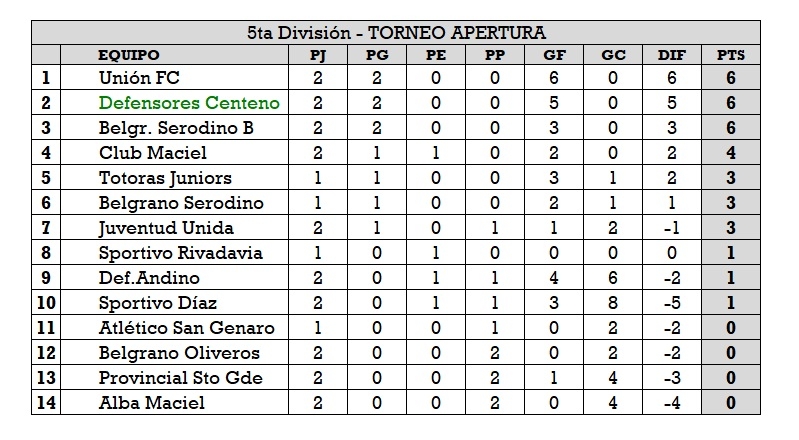Click the EQUIPO column header
The image size is (799, 440).
129,55
